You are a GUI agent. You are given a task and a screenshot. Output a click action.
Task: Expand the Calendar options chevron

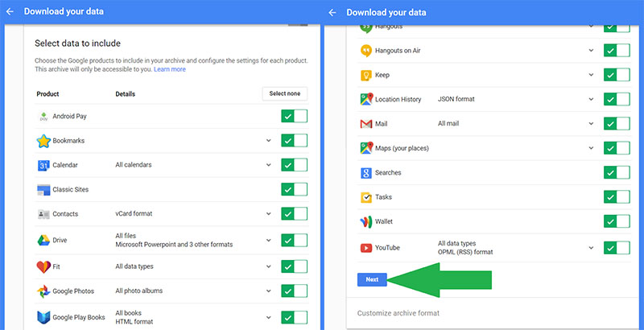(x=269, y=165)
